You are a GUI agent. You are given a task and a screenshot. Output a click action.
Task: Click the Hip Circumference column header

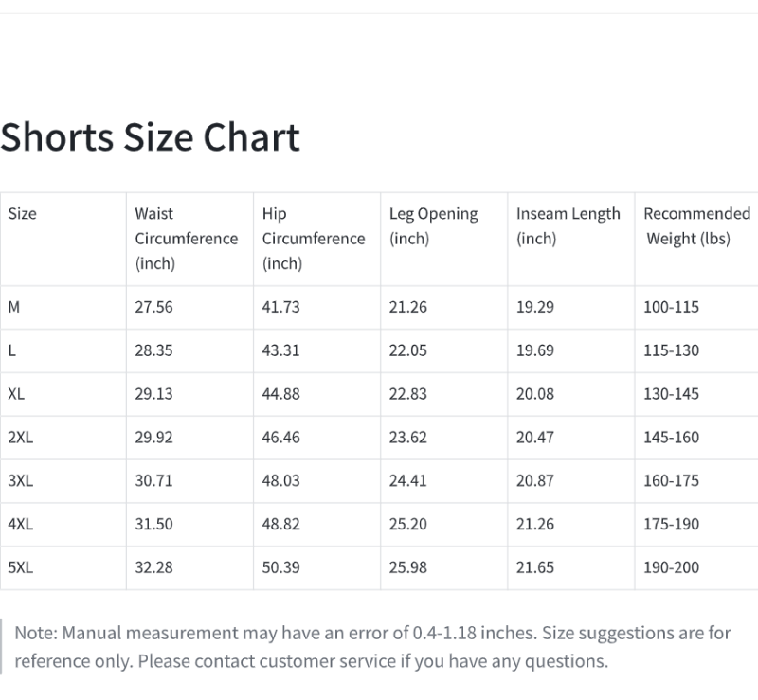(x=314, y=239)
